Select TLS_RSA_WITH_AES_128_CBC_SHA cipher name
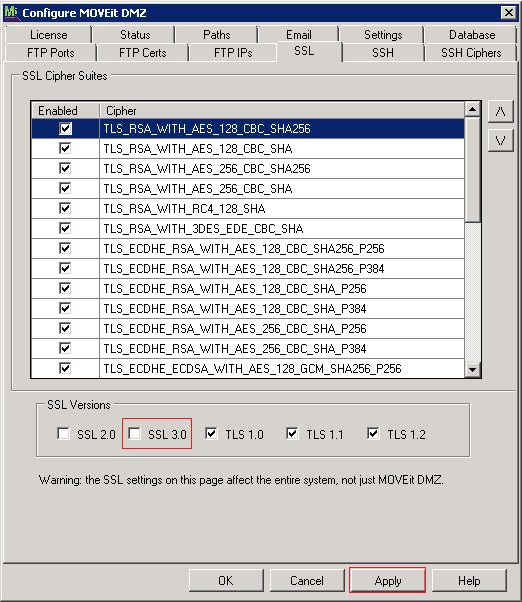Viewport: 522px width, 602px height. (198, 149)
